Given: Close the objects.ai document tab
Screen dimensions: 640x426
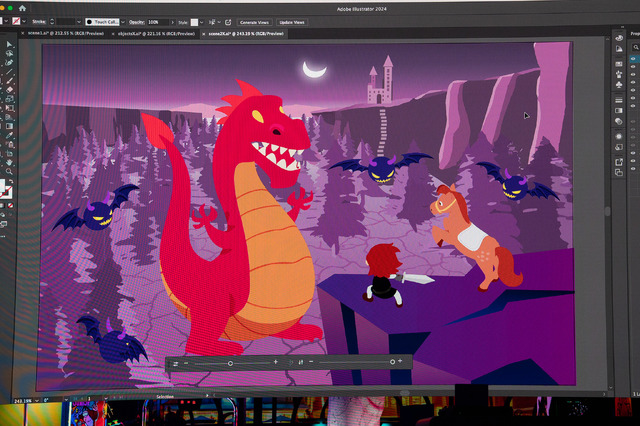Looking at the screenshot, I should click(x=113, y=34).
